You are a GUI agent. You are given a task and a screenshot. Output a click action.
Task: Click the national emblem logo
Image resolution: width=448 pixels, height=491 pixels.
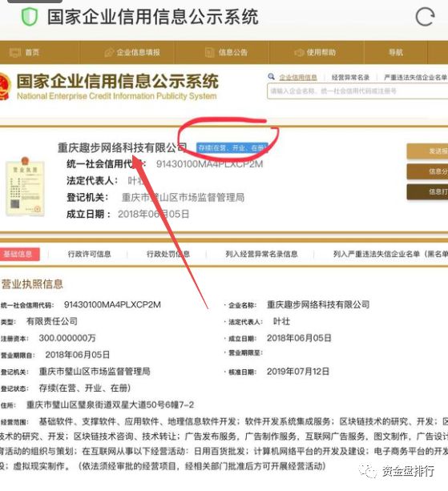tap(4, 87)
